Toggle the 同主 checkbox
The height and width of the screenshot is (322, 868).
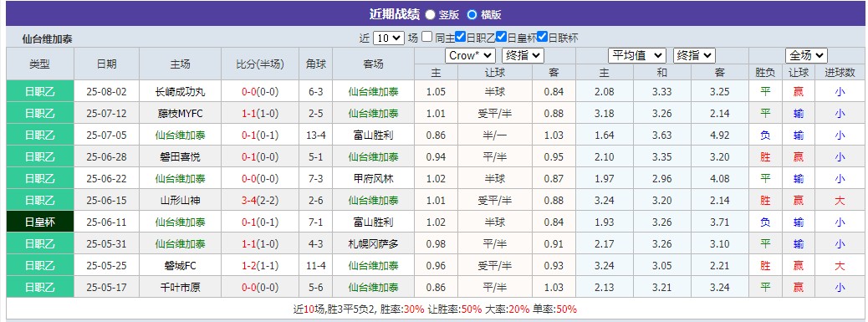[x=426, y=37]
